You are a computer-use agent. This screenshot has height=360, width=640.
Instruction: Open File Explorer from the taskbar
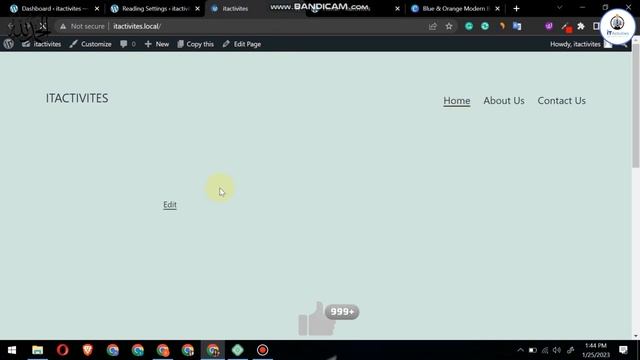[38, 350]
